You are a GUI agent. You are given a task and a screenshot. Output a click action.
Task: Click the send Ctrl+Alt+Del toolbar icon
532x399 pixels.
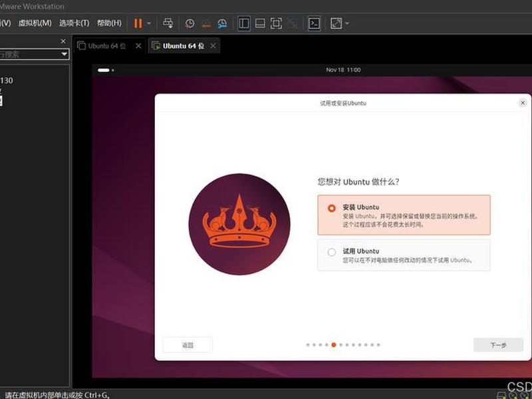click(x=168, y=23)
